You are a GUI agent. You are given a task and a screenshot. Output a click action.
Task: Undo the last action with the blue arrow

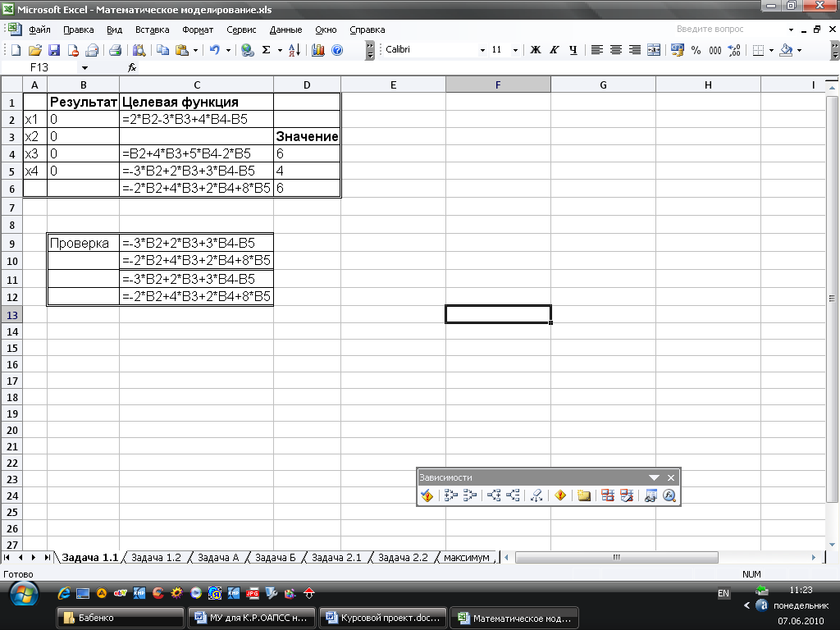point(215,50)
